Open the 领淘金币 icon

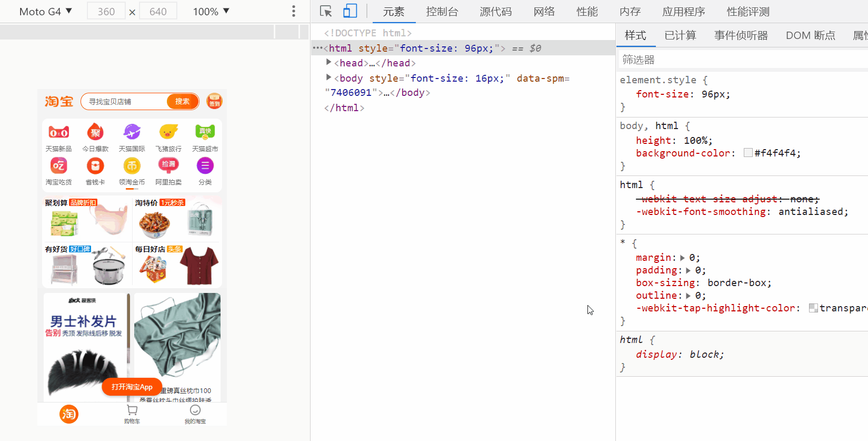tap(132, 171)
